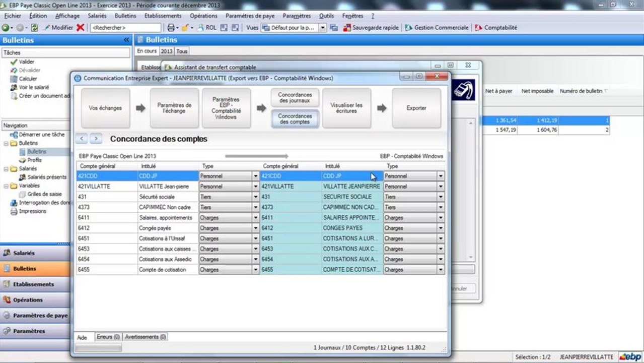This screenshot has width=644, height=363.
Task: Collapse the Bulletins side panel chevrons
Action: (126, 40)
